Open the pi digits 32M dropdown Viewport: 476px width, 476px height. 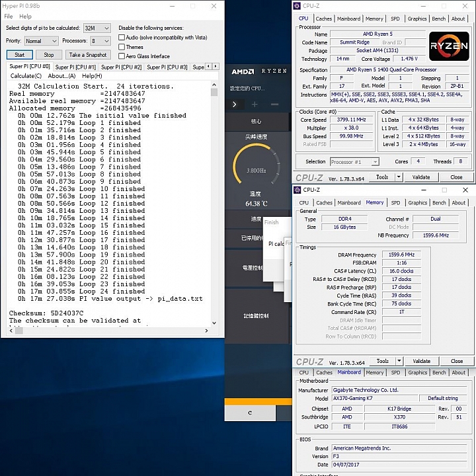pyautogui.click(x=97, y=28)
